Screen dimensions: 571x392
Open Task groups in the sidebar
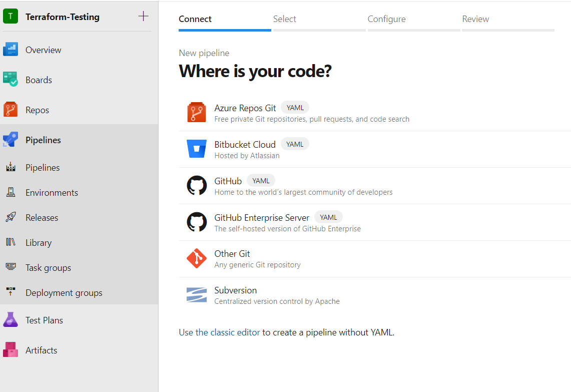48,268
